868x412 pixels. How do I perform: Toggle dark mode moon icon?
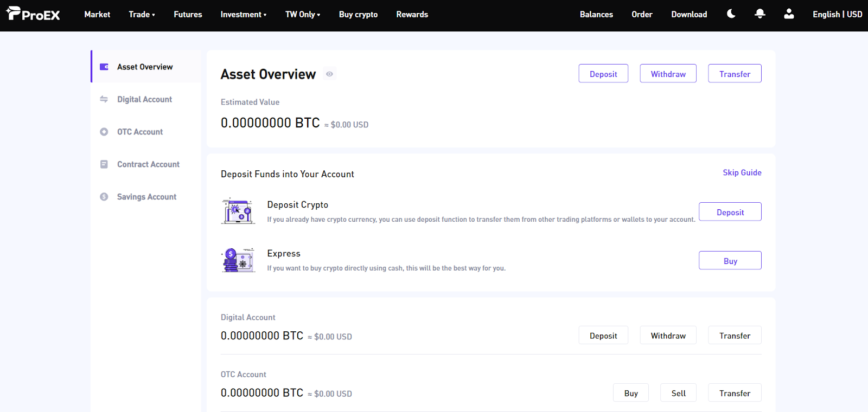731,14
